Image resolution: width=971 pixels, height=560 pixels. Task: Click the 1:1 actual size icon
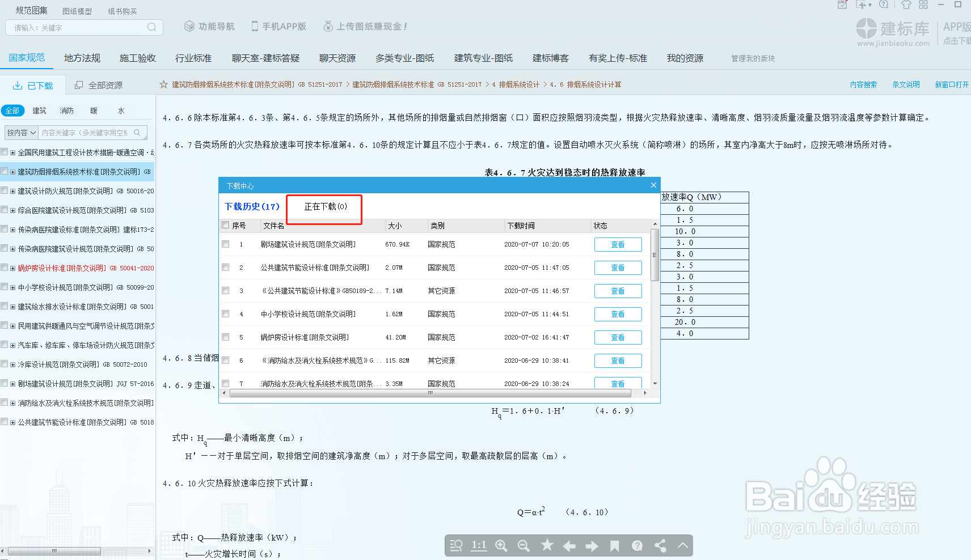(x=479, y=545)
